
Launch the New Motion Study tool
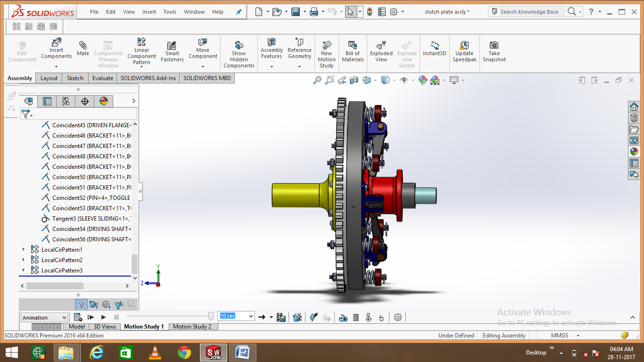326,48
